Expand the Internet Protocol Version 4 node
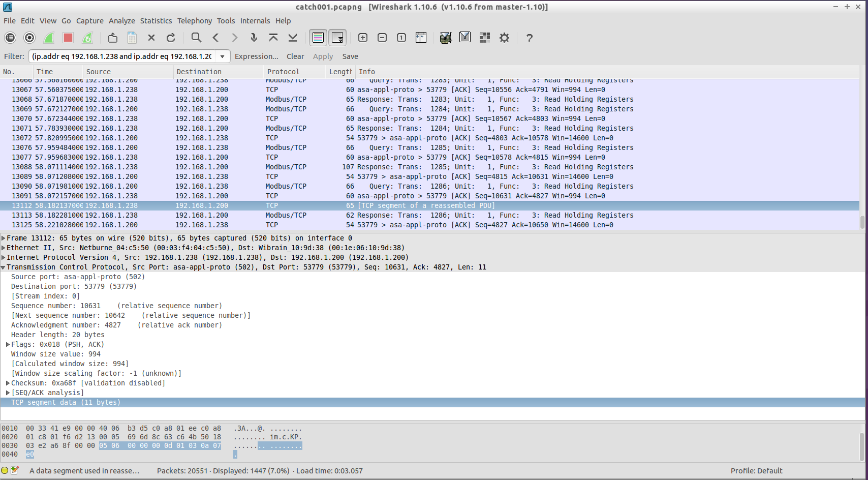Screen dimensions: 868x480 click(4, 257)
